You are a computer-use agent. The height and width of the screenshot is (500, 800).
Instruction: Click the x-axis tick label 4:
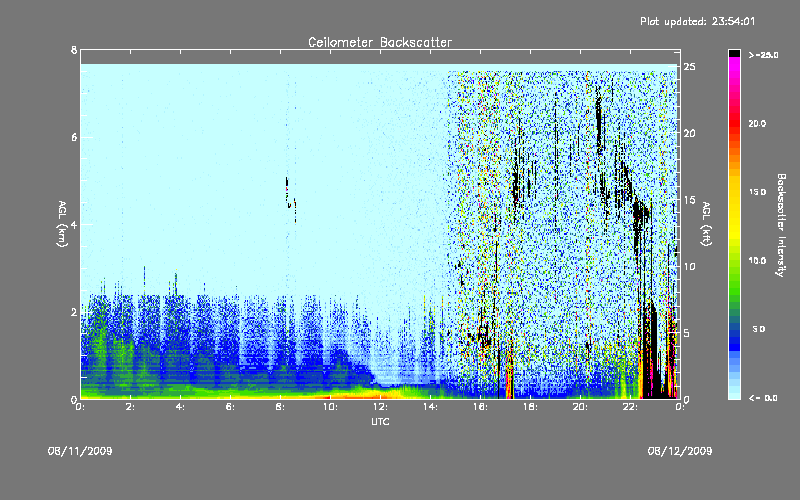[x=181, y=407]
